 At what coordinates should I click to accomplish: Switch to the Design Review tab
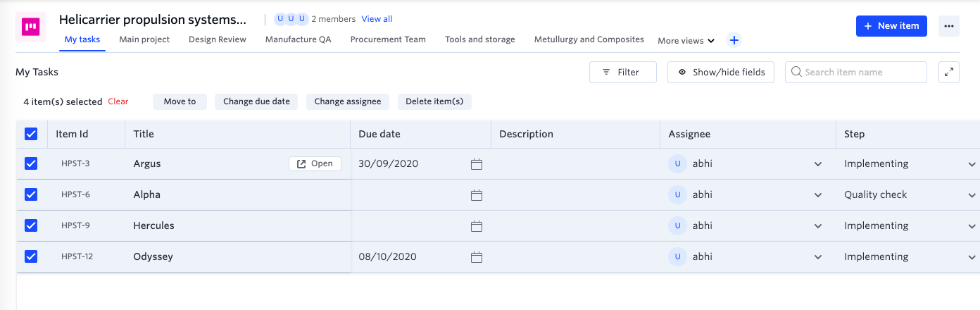tap(218, 39)
